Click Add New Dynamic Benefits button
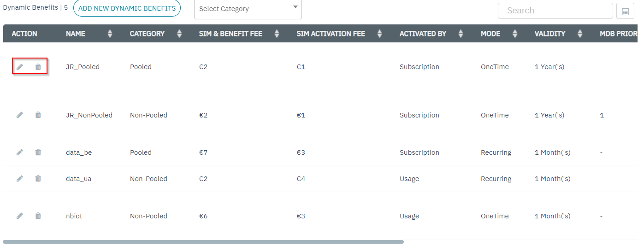644x252 pixels. click(x=127, y=8)
